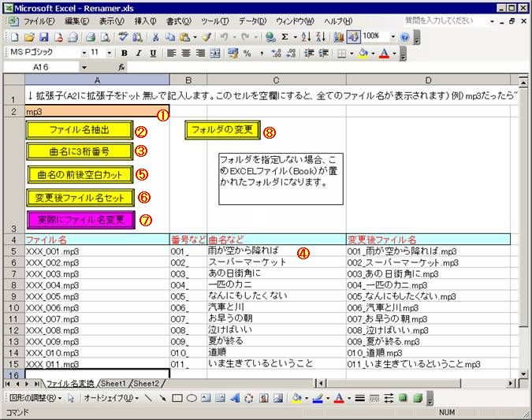Expand the Name Box dropdown

84,68
